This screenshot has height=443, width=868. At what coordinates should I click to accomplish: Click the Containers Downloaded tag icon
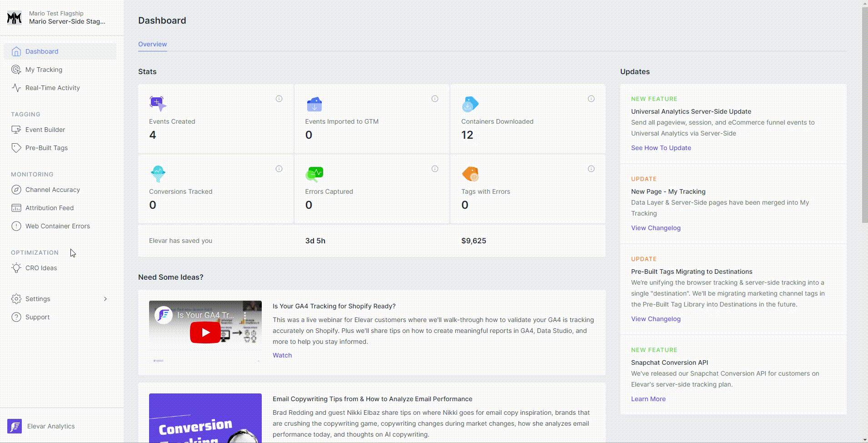(470, 104)
